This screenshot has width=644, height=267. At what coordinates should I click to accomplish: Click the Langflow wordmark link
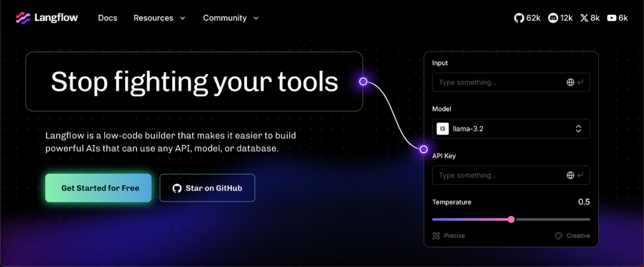56,18
